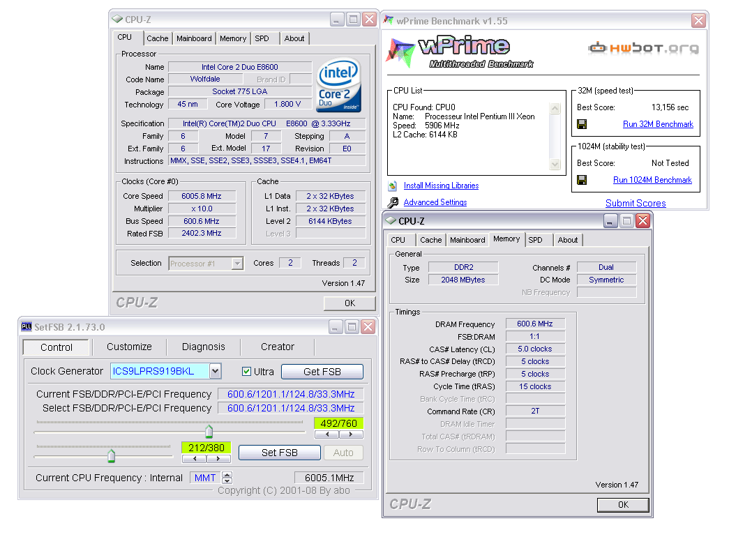
Task: Click the Submit Scores link
Action: (636, 203)
